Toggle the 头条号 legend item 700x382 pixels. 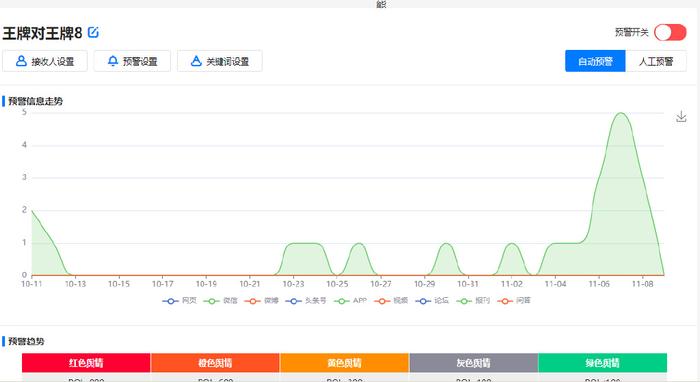pos(306,301)
